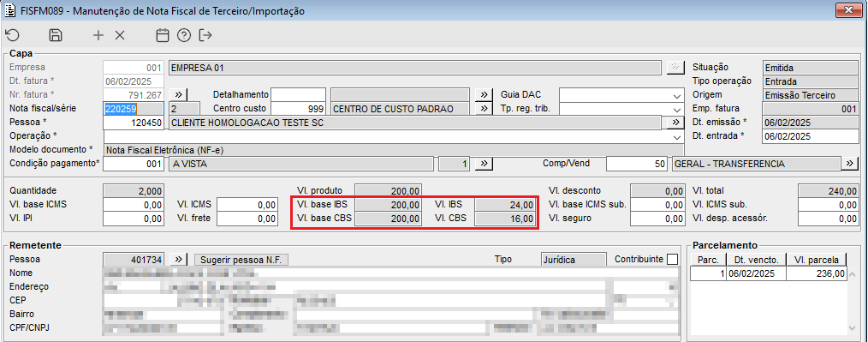Click the exit arrow toolbar icon

tap(206, 35)
